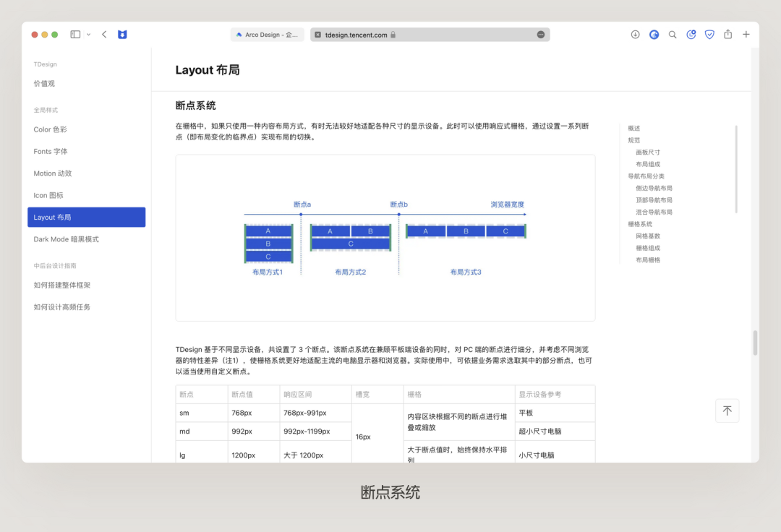This screenshot has height=532, width=781.
Task: Jump to 栅格系统 in the outline
Action: pyautogui.click(x=639, y=224)
